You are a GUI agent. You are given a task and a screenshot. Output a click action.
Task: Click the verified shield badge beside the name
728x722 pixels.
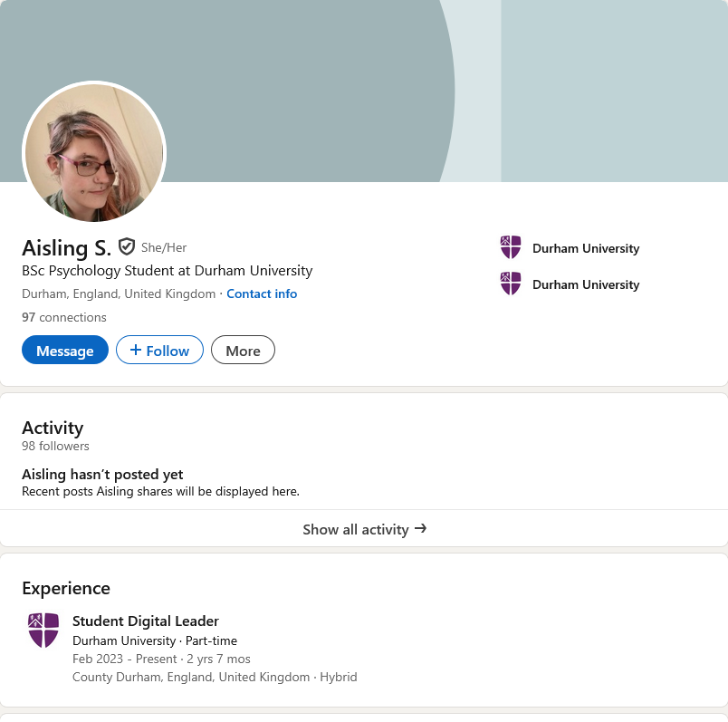click(127, 246)
